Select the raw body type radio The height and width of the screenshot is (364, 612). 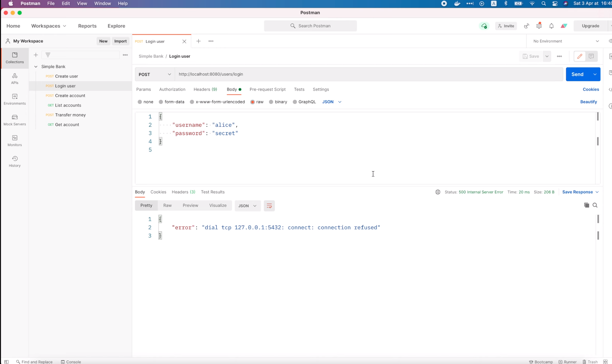click(252, 102)
